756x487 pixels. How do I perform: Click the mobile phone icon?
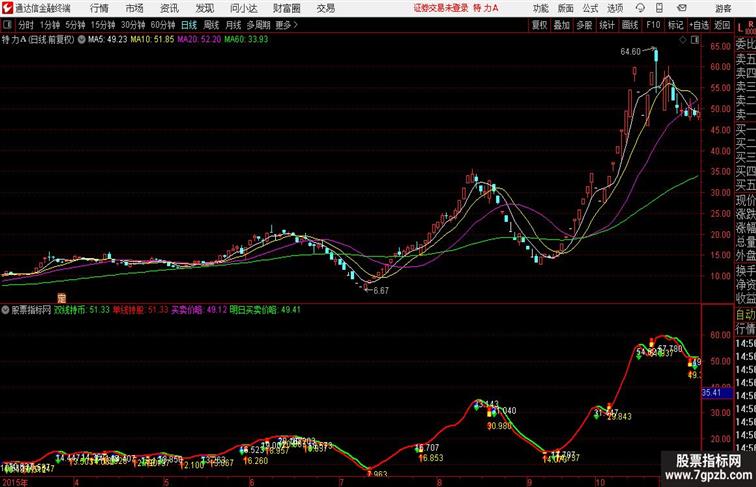[659, 8]
